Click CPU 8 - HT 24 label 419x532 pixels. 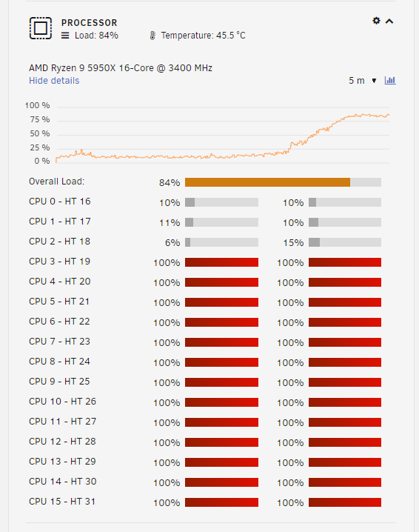(x=59, y=362)
